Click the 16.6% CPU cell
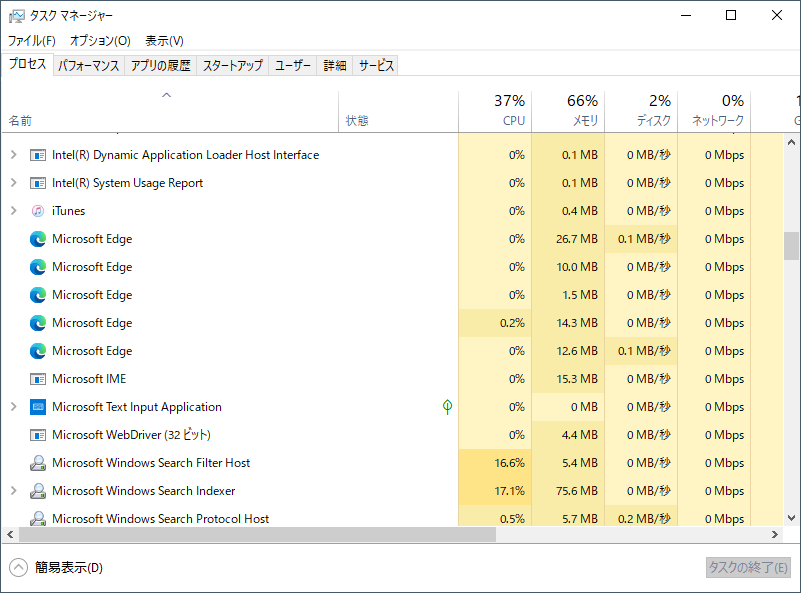This screenshot has height=593, width=801. click(495, 463)
